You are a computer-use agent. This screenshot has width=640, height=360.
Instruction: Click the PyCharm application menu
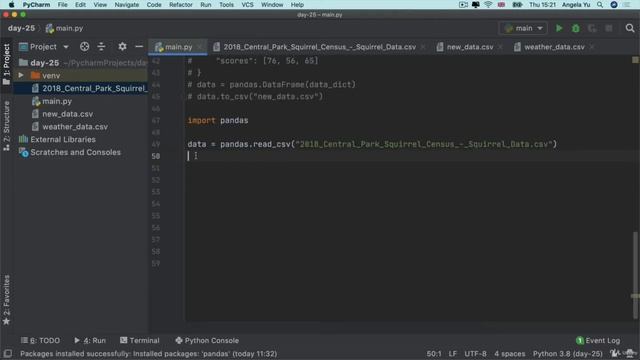36,5
